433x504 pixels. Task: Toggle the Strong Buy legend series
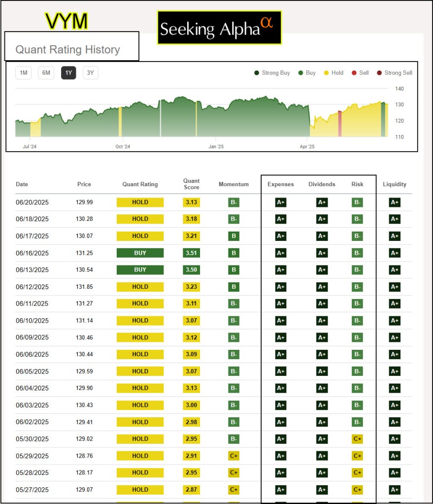272,73
